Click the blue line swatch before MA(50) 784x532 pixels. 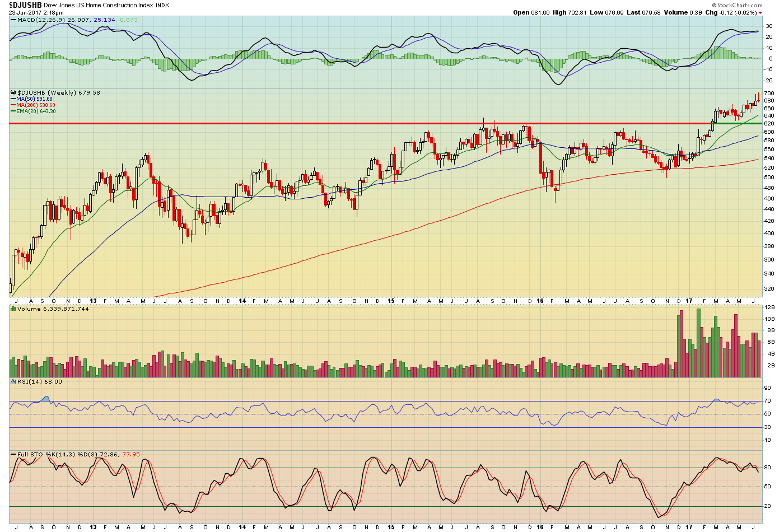(x=13, y=99)
